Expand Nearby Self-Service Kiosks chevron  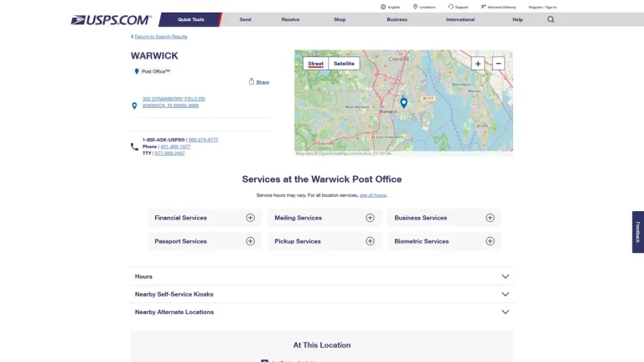click(505, 294)
